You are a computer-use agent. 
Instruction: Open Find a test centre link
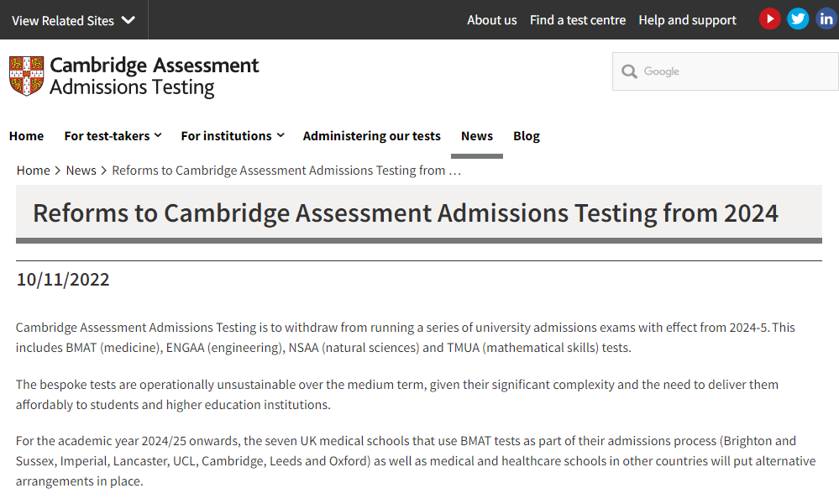578,20
